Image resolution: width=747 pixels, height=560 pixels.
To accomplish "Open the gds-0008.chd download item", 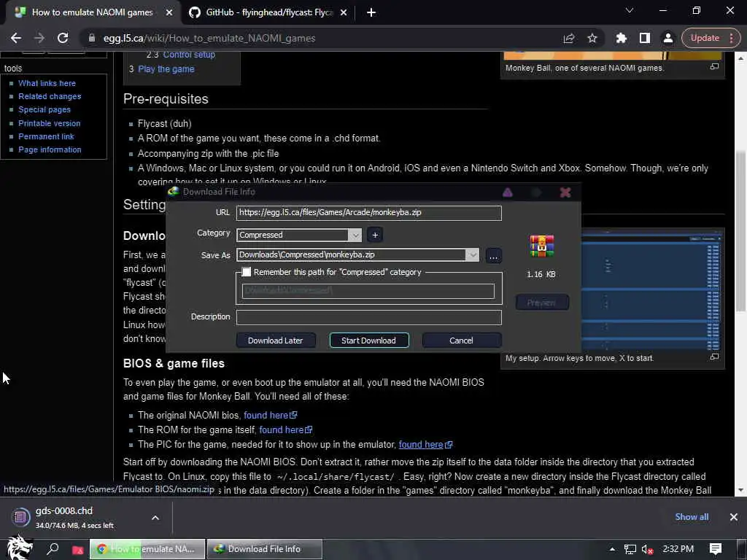I will point(74,517).
